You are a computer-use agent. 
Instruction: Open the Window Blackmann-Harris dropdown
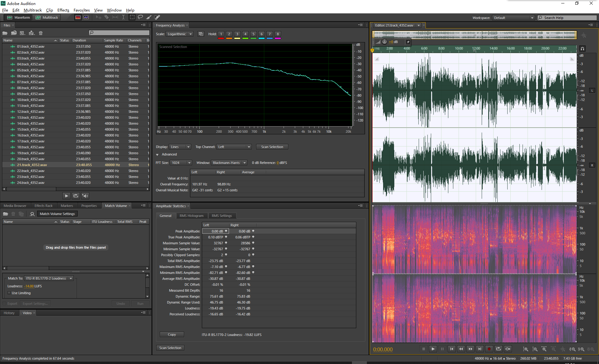(x=229, y=163)
